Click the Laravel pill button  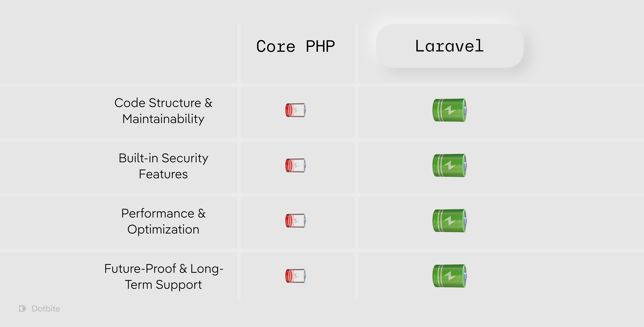coord(450,46)
